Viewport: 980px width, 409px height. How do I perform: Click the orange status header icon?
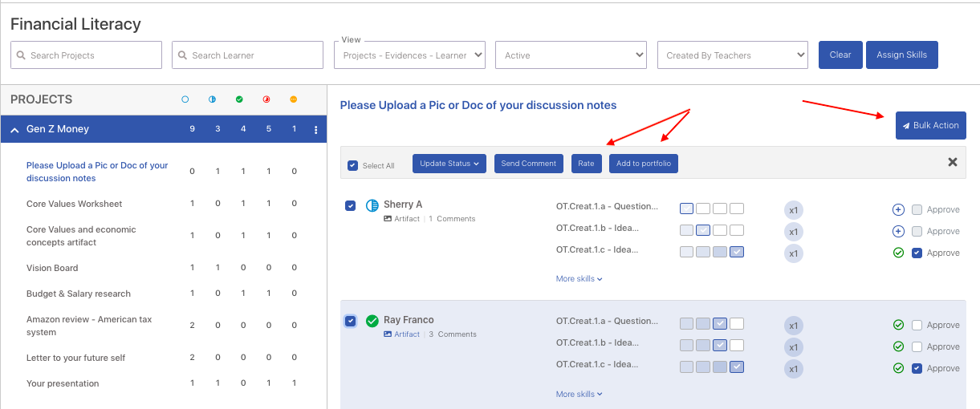coord(293,99)
